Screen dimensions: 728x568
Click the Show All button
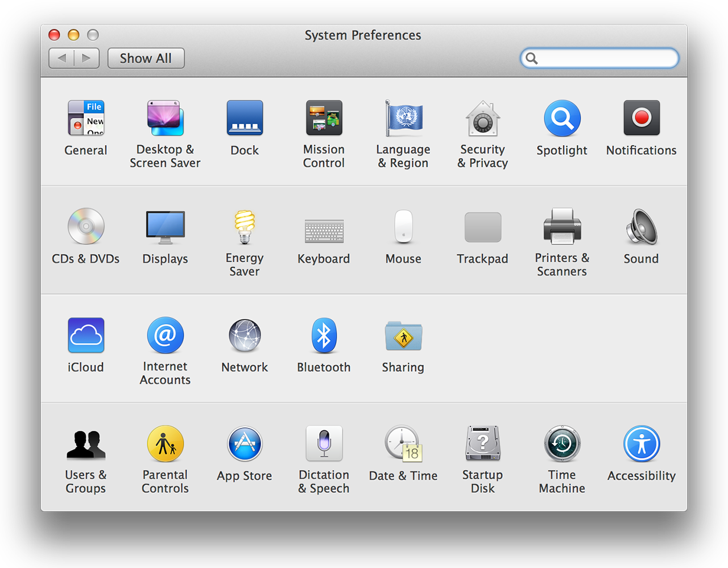(x=146, y=58)
